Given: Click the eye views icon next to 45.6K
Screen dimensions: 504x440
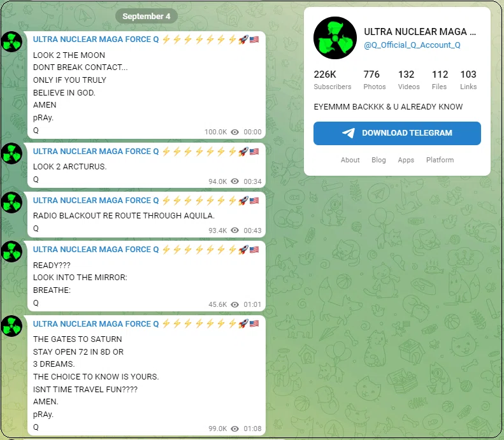Looking at the screenshot, I should point(235,304).
